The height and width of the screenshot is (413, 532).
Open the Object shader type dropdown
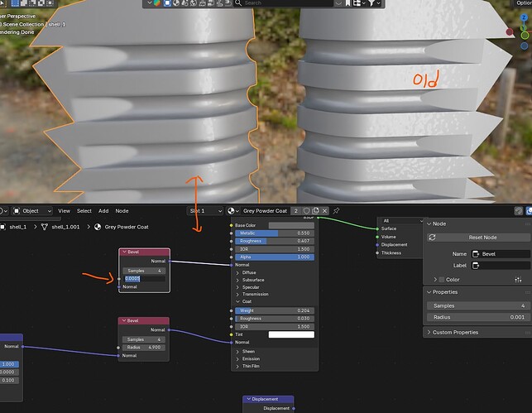tap(32, 211)
